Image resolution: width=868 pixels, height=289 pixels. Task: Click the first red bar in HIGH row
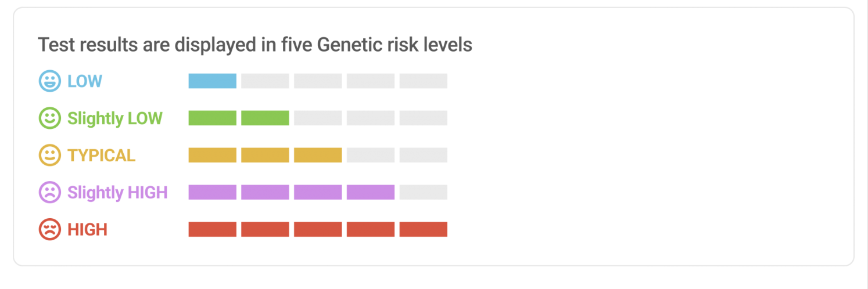click(x=212, y=229)
